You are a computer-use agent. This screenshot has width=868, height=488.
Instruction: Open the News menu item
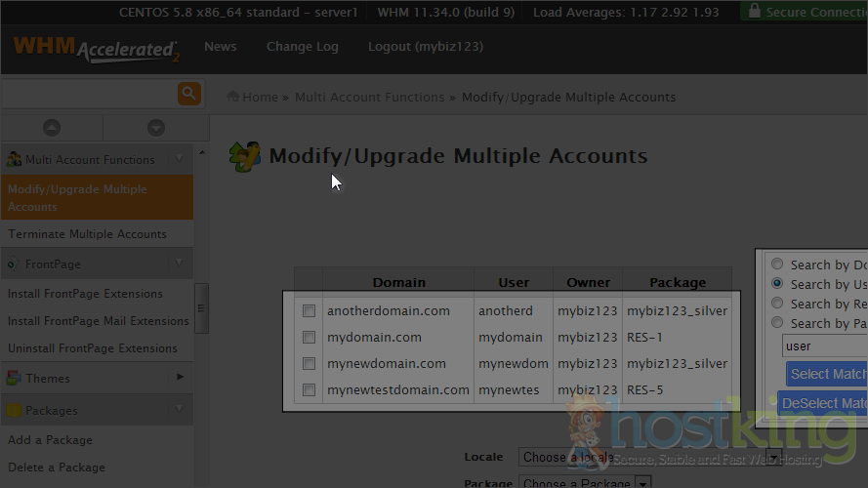click(220, 47)
